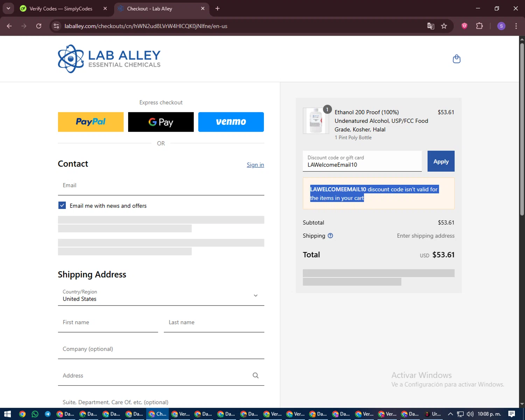Viewport: 525px width, 420px height.
Task: Open the Chrome profile avatar
Action: pos(501,26)
